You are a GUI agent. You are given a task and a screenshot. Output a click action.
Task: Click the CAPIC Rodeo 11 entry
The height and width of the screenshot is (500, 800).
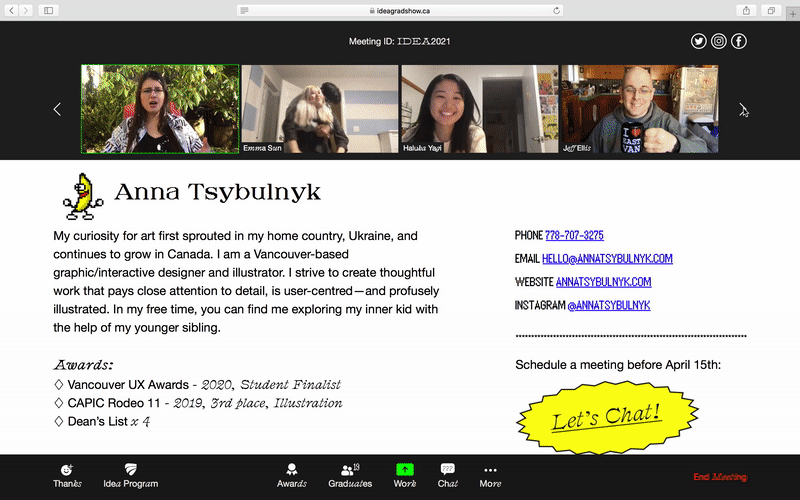[x=198, y=403]
